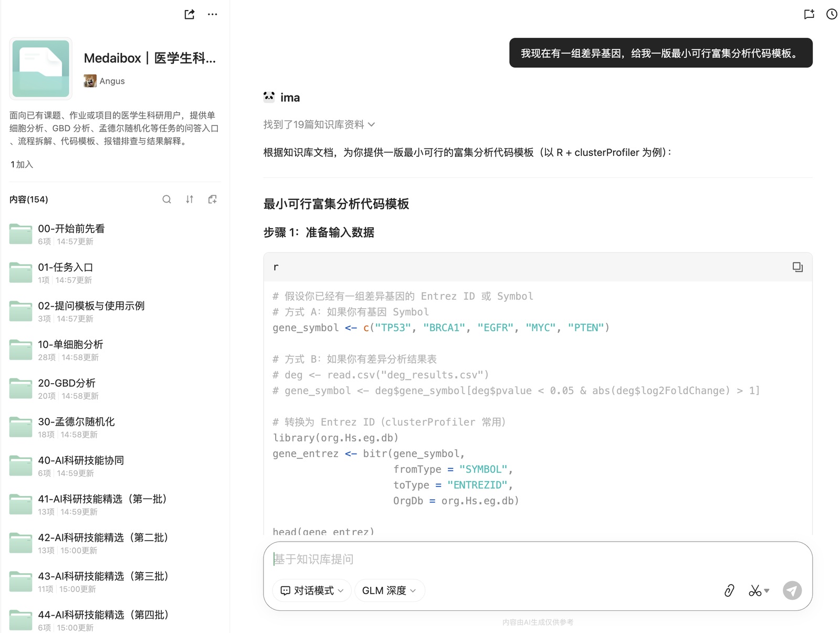Click the share knowledge base icon
840x633 pixels.
(x=190, y=14)
